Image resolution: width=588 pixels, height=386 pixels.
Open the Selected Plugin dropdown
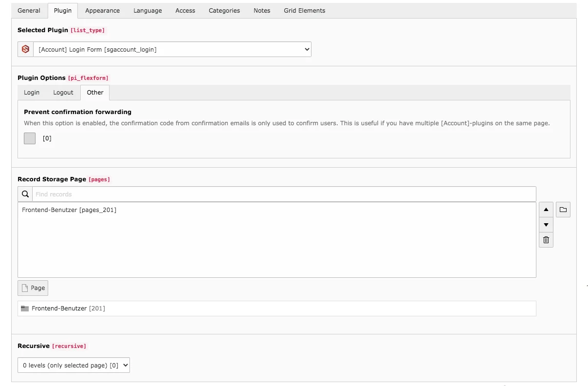tap(172, 49)
